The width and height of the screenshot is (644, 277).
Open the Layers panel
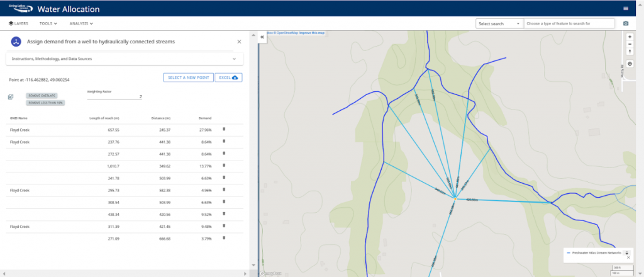(x=18, y=23)
